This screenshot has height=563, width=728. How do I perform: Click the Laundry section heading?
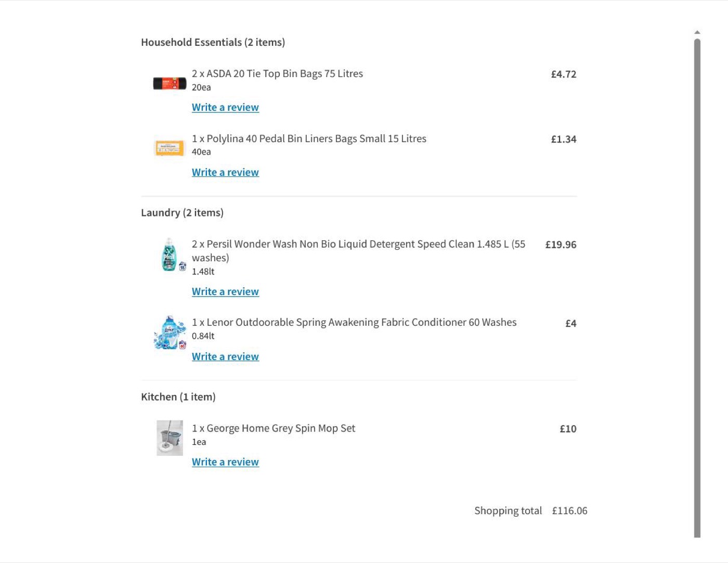tap(182, 212)
